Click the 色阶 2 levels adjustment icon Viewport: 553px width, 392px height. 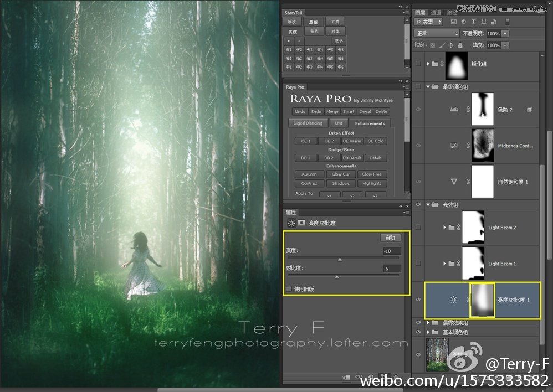pyautogui.click(x=454, y=109)
